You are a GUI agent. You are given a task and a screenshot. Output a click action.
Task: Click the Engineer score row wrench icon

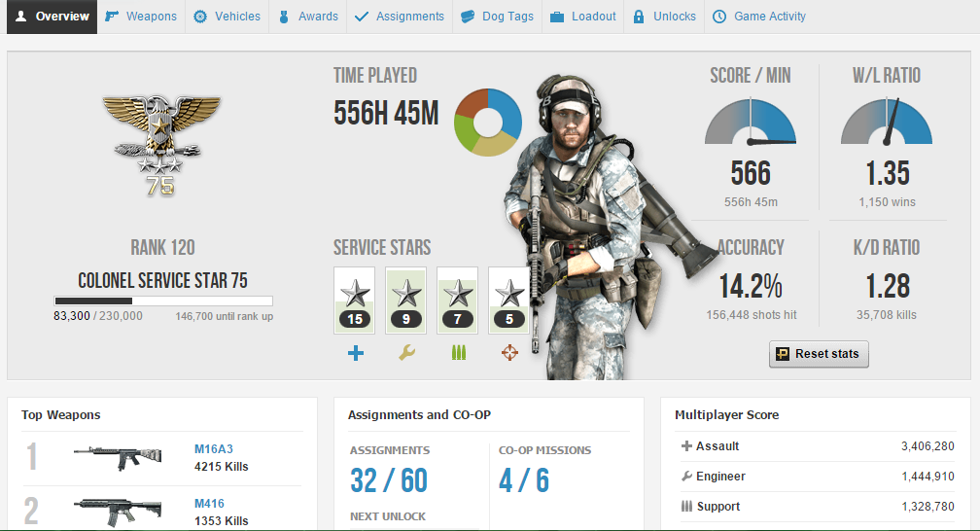tap(686, 476)
